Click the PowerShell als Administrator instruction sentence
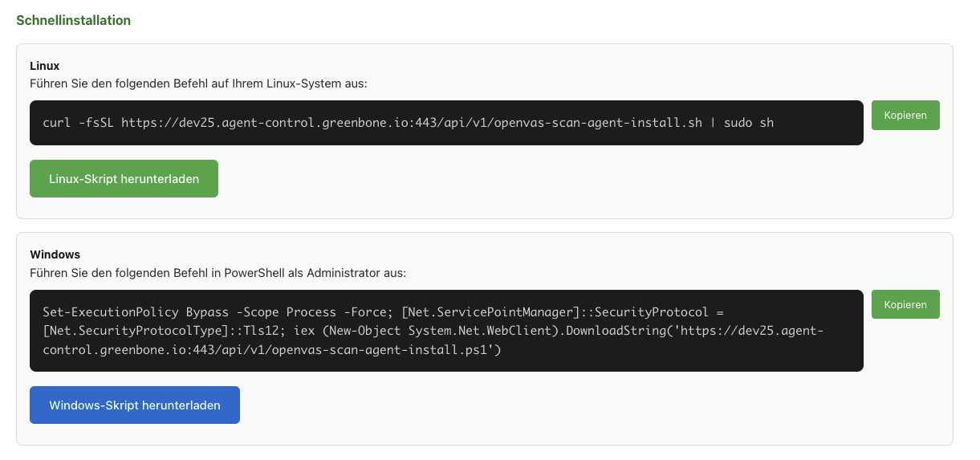The image size is (980, 460). 218,272
